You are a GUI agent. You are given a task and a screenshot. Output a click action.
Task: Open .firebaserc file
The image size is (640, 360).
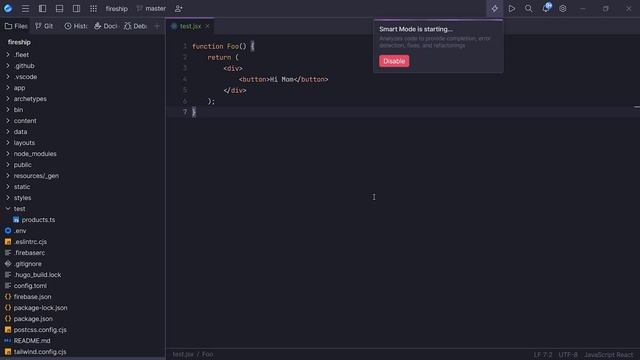83,253
